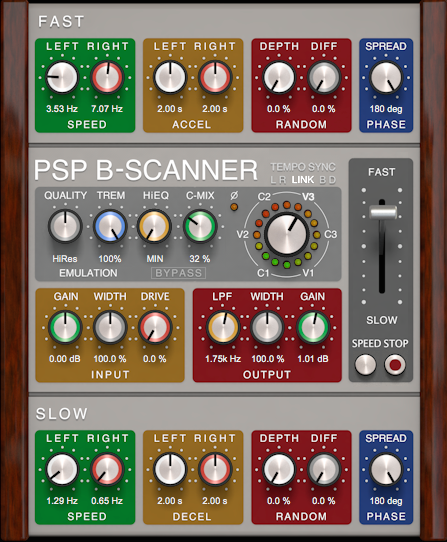This screenshot has width=447, height=542.
Task: Click the FAST phase SPREAD knob
Action: coord(386,77)
